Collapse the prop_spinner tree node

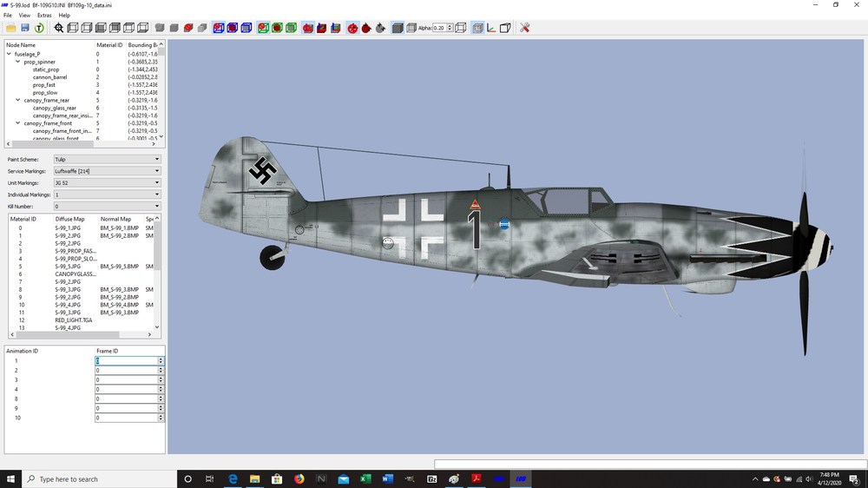(x=17, y=62)
